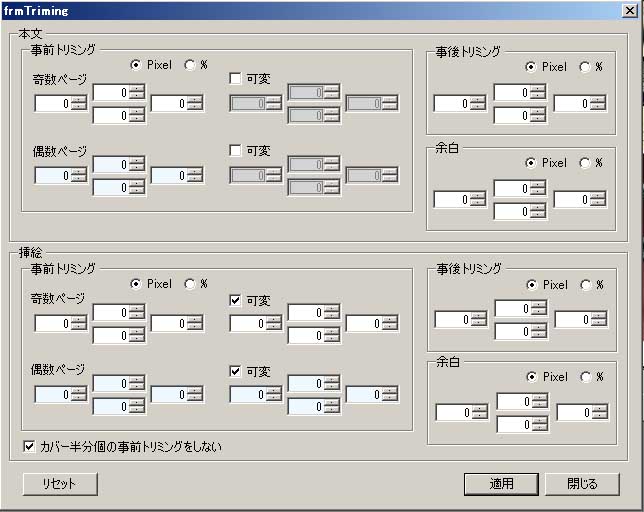Click top field in 挿絵 事後トリミング
644x512 pixels.
pyautogui.click(x=521, y=308)
